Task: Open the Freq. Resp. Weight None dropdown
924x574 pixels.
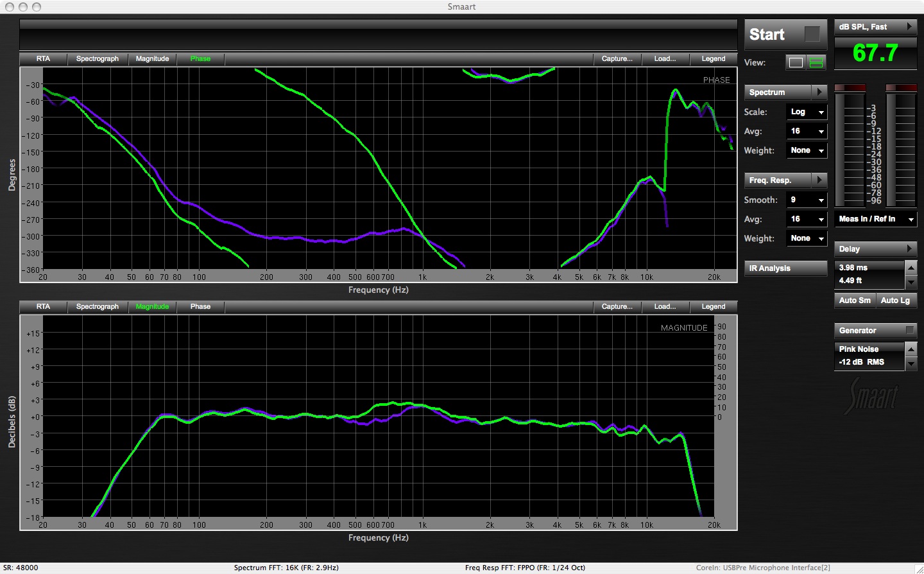Action: [x=807, y=238]
